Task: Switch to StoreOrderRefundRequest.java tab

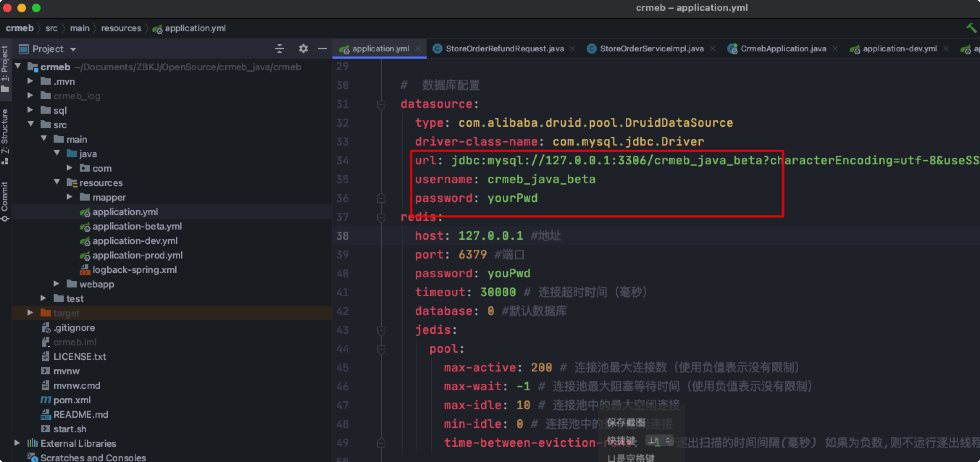Action: coord(504,49)
